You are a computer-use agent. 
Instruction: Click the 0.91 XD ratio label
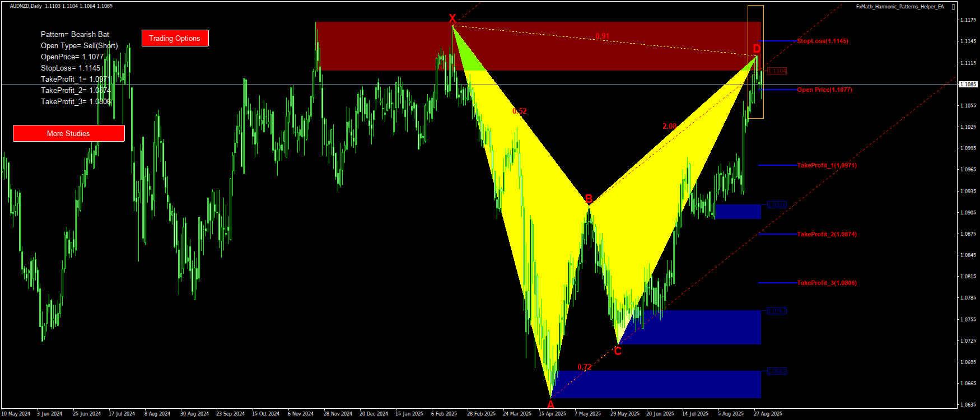tap(602, 36)
